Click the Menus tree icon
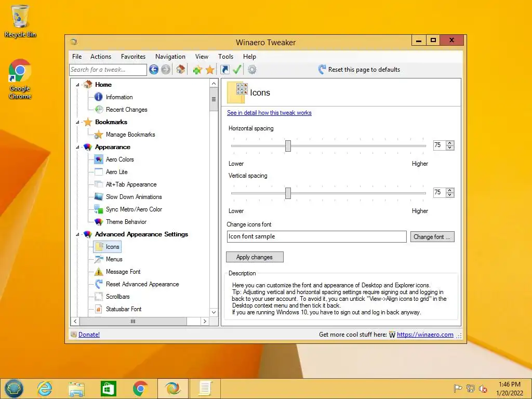This screenshot has height=399, width=532. [x=99, y=259]
